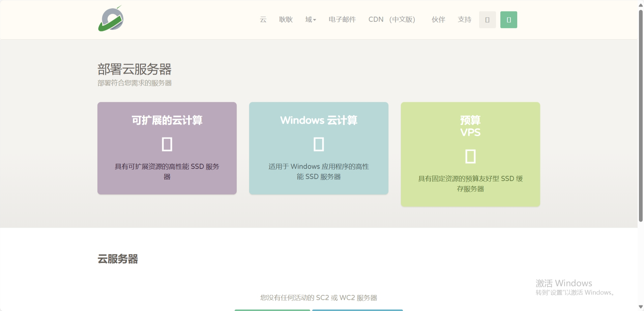Click the scrollbar up arrow

coord(640,5)
